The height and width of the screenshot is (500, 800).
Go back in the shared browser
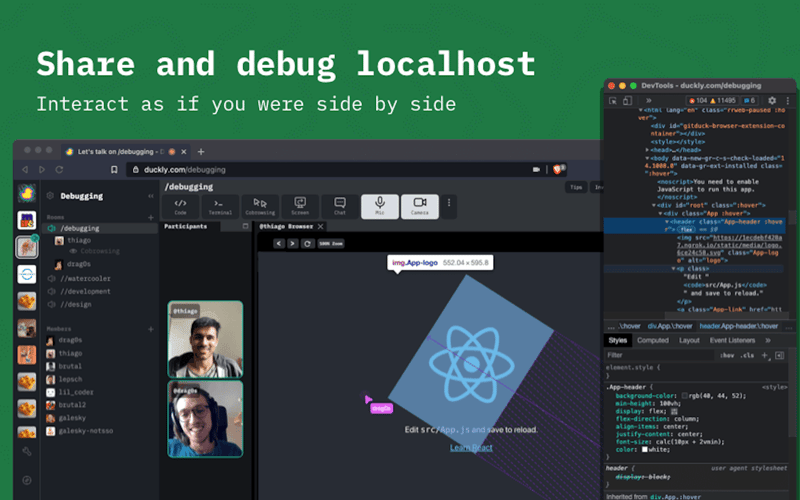point(279,243)
